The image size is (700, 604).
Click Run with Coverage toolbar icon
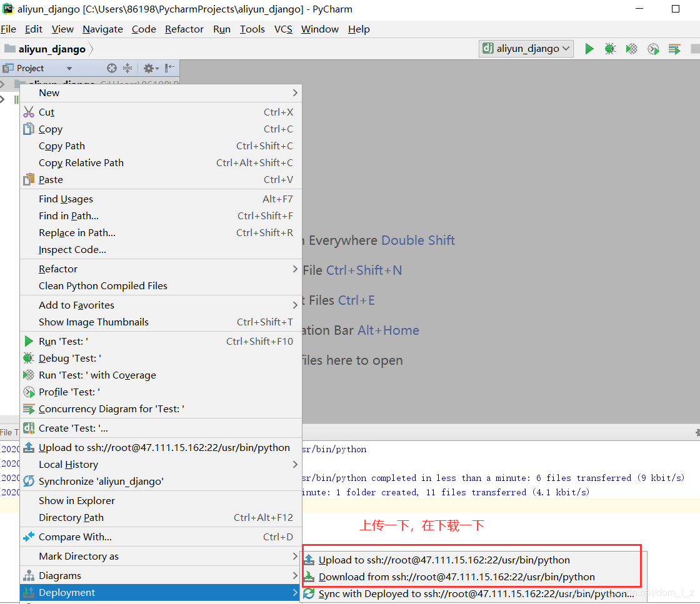(632, 49)
